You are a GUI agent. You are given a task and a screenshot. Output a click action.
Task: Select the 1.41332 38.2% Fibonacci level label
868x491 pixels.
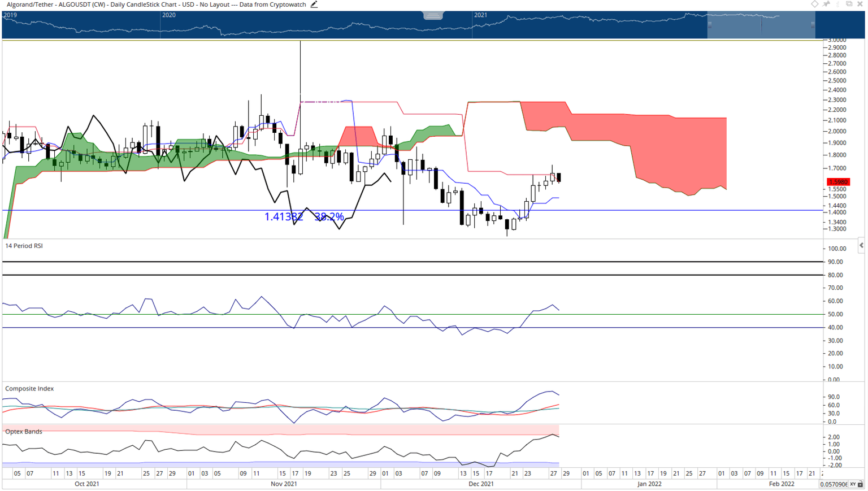tap(304, 217)
